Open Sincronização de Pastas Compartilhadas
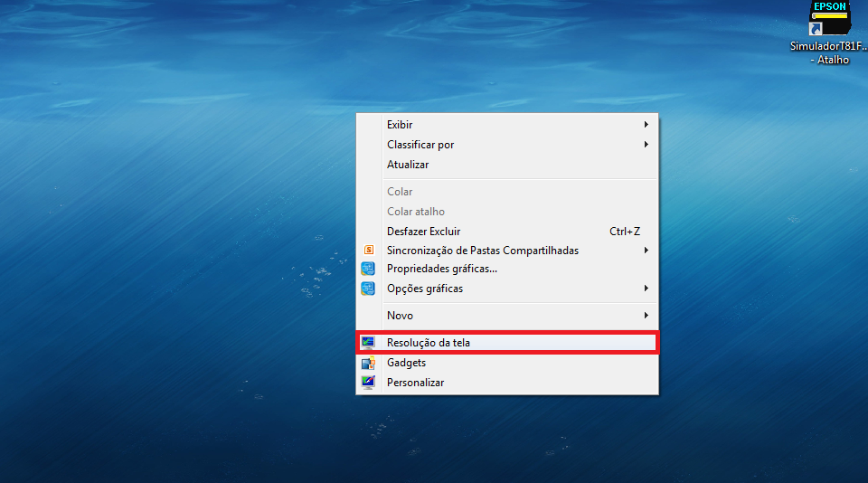This screenshot has width=868, height=483. pos(507,251)
